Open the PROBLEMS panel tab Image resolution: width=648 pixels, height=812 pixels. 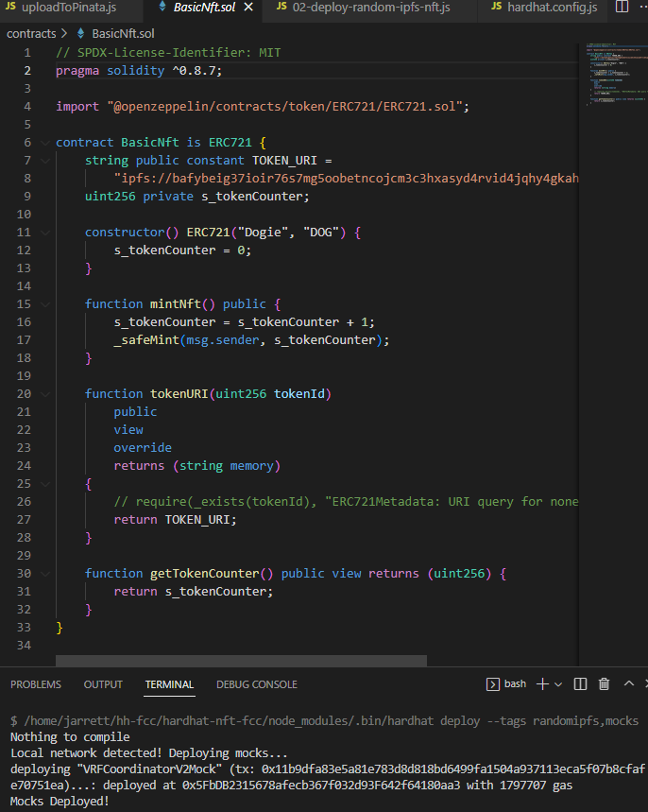pyautogui.click(x=36, y=684)
